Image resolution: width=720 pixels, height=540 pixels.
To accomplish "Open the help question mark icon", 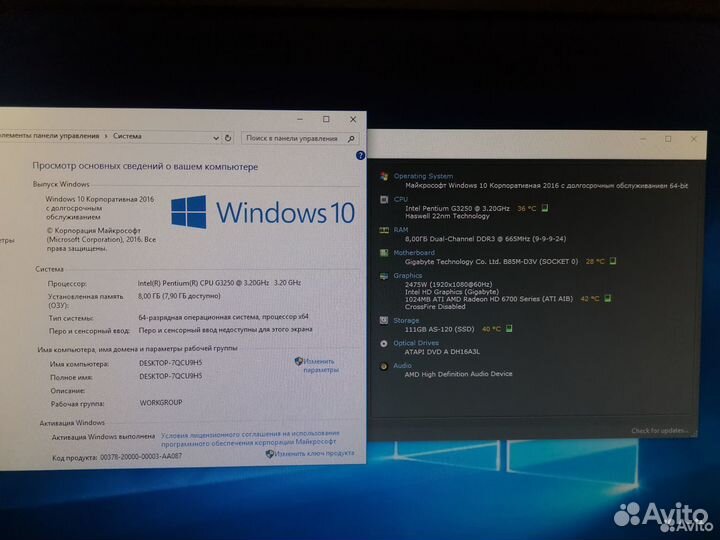I will pyautogui.click(x=360, y=156).
